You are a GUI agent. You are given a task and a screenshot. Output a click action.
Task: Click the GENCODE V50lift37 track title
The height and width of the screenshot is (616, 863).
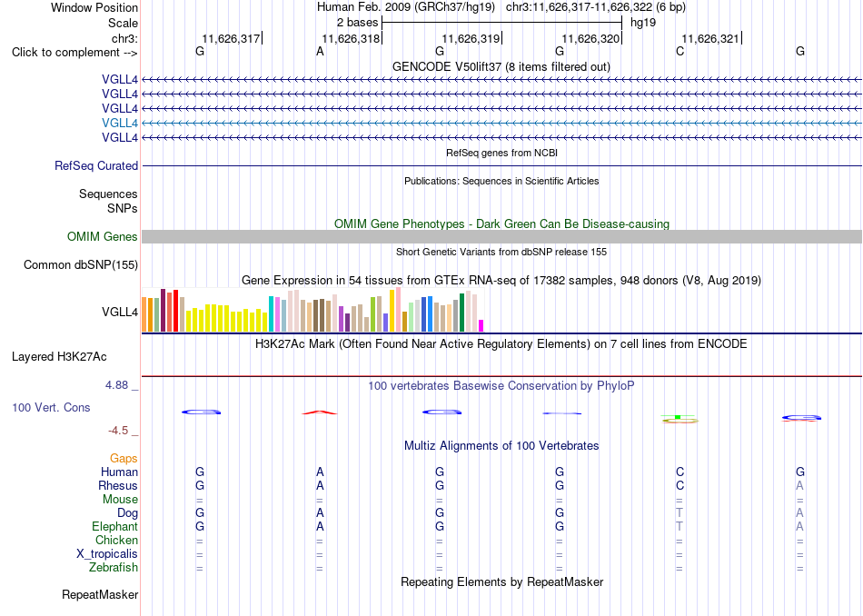tap(501, 66)
